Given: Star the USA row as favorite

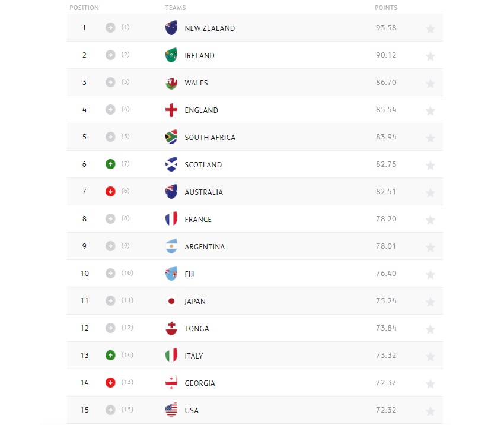Looking at the screenshot, I should point(430,411).
